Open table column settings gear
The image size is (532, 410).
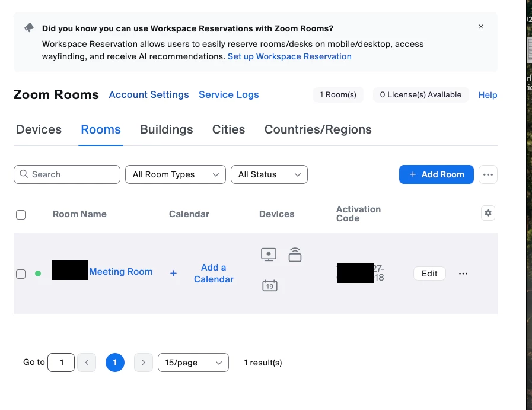point(488,213)
